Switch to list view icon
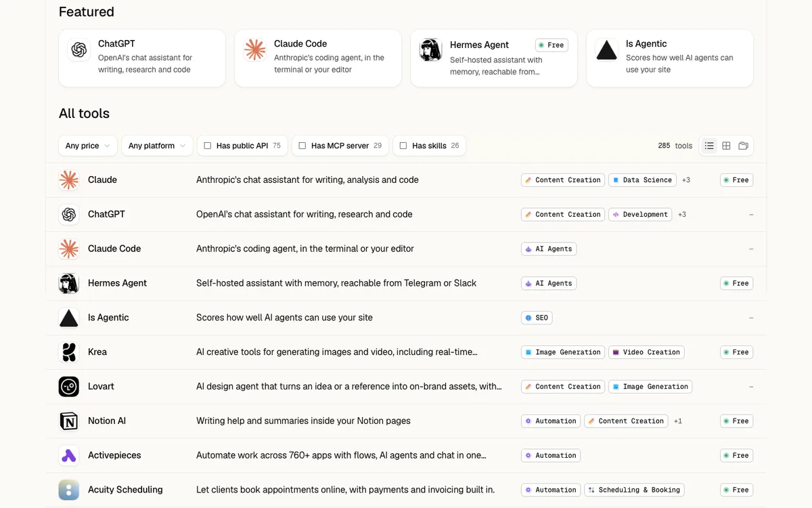 click(x=709, y=146)
